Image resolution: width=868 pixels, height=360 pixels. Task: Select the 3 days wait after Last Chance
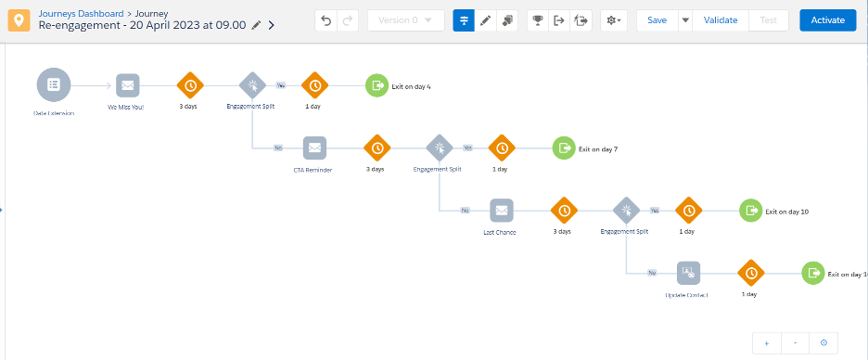coord(564,211)
